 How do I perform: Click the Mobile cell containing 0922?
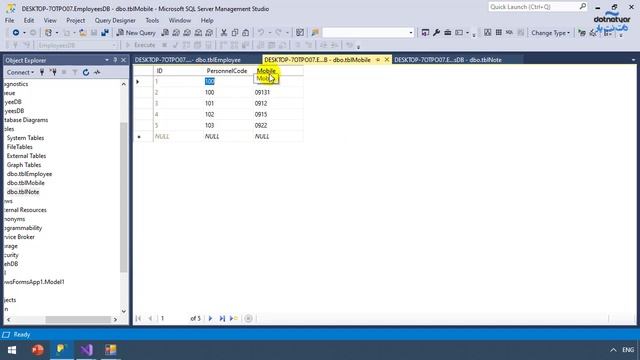coord(278,126)
